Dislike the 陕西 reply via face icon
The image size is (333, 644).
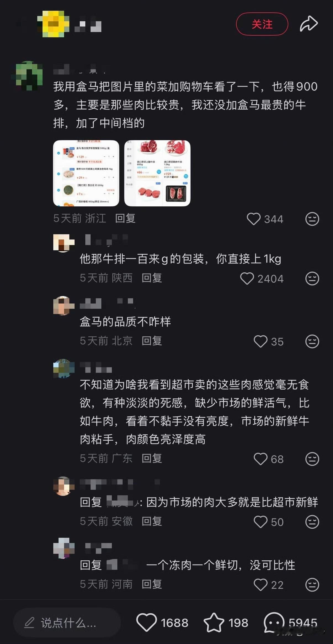(x=312, y=278)
